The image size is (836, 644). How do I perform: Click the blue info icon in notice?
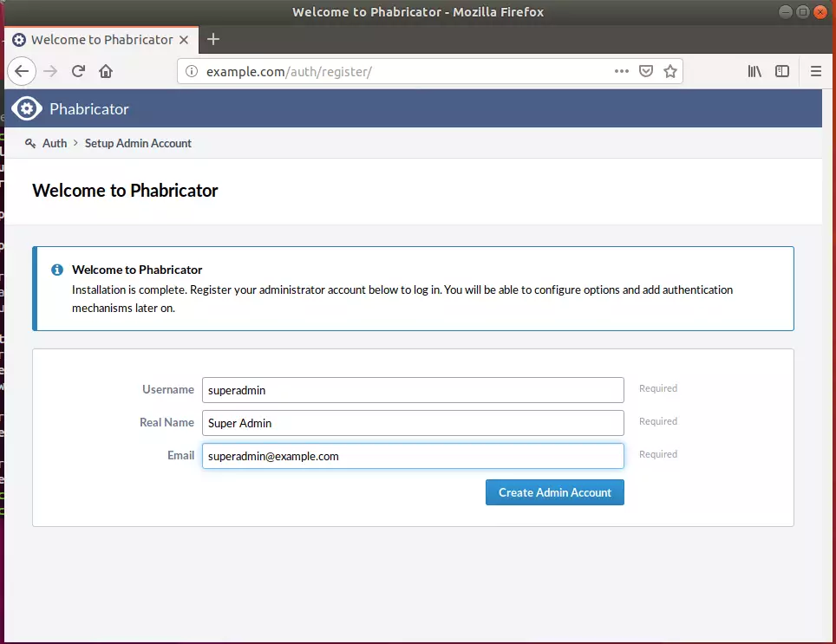(x=57, y=270)
